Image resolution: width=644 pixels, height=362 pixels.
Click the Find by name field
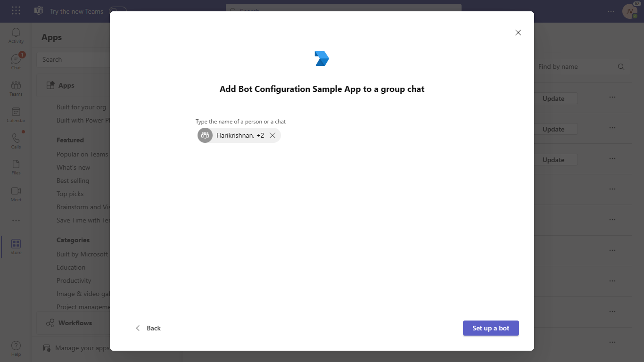tap(575, 67)
